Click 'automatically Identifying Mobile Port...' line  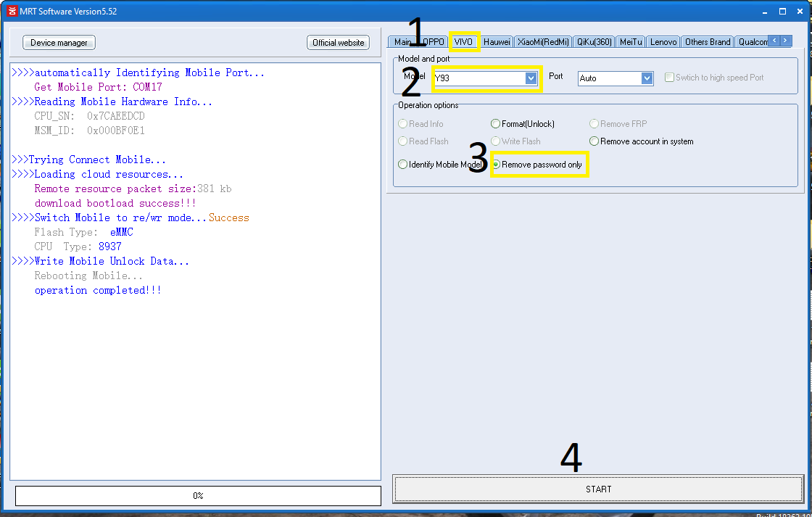pos(138,73)
